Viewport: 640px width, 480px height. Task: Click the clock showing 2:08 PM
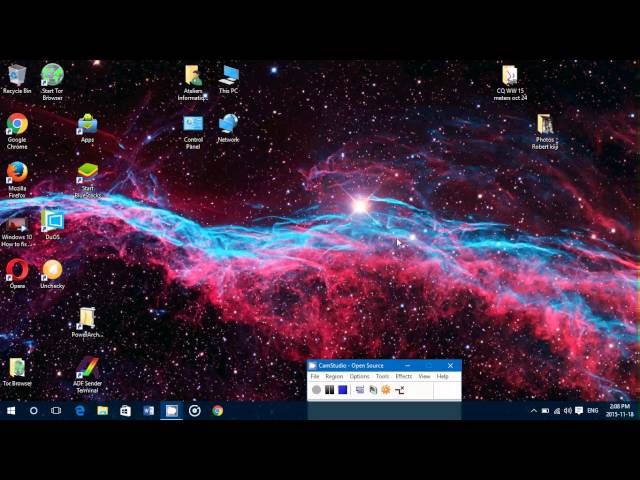pyautogui.click(x=619, y=411)
